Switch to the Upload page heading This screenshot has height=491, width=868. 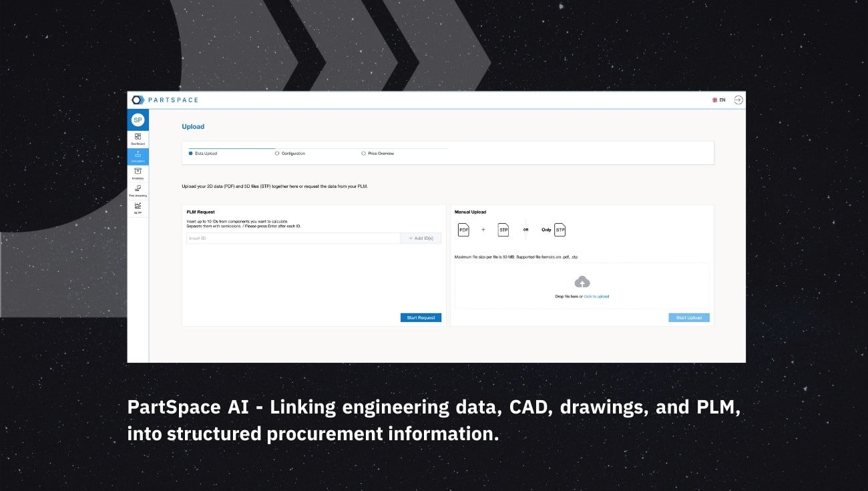pyautogui.click(x=193, y=126)
